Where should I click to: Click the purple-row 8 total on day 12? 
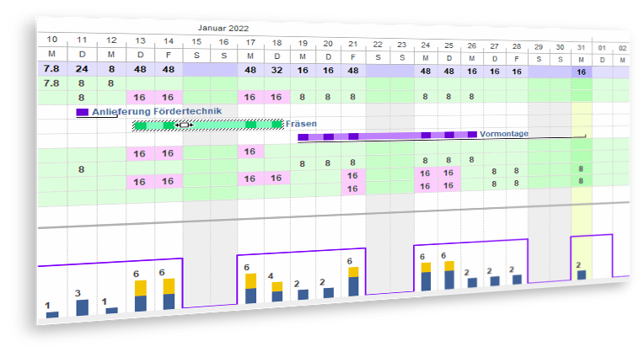point(111,69)
